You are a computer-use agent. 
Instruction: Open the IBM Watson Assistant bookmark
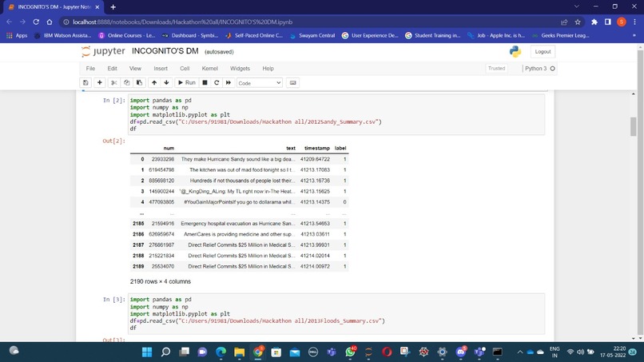(63, 35)
